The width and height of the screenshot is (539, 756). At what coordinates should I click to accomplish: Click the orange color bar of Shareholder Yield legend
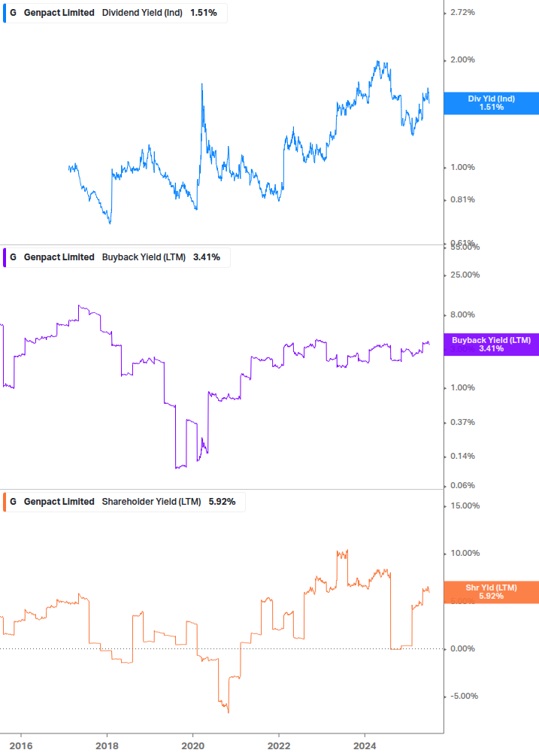[x=5, y=502]
